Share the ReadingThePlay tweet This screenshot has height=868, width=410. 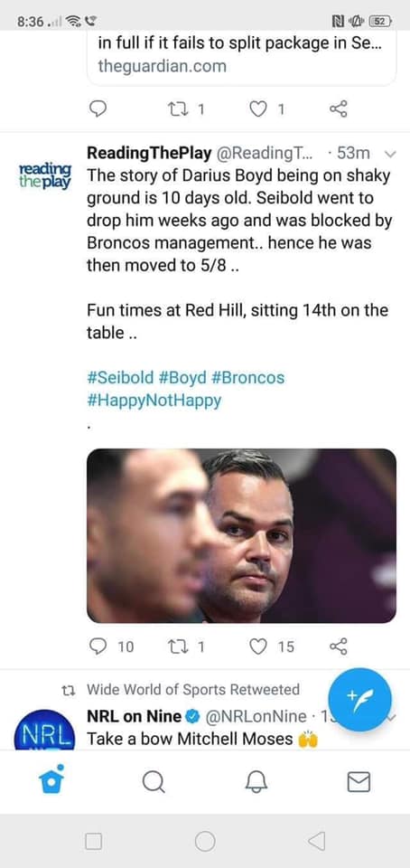click(x=339, y=646)
